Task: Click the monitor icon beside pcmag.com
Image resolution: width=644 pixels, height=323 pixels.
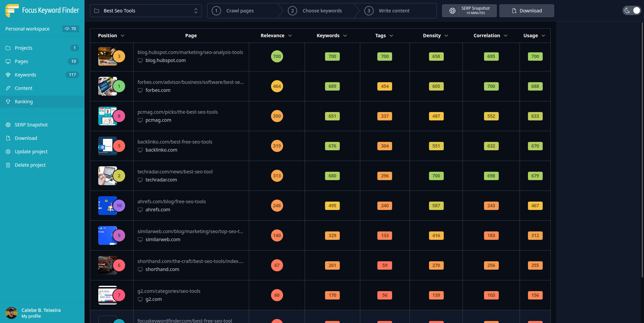Action: point(140,120)
